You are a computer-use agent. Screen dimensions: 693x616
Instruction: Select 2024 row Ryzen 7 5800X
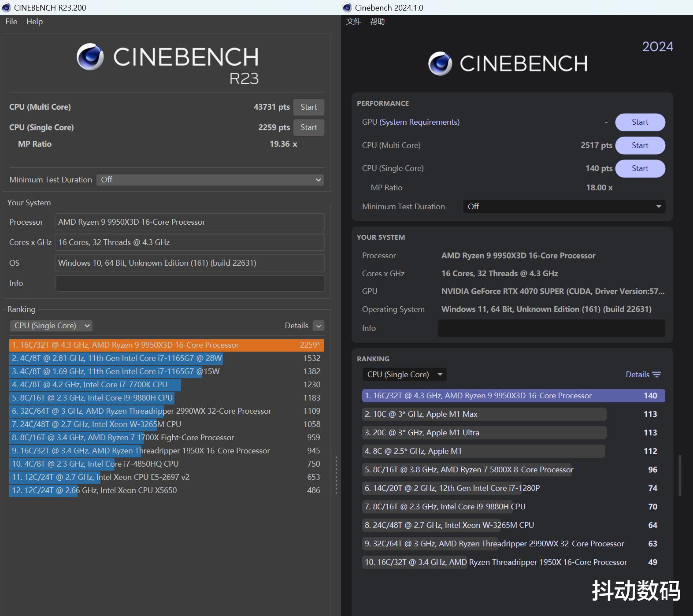point(514,470)
